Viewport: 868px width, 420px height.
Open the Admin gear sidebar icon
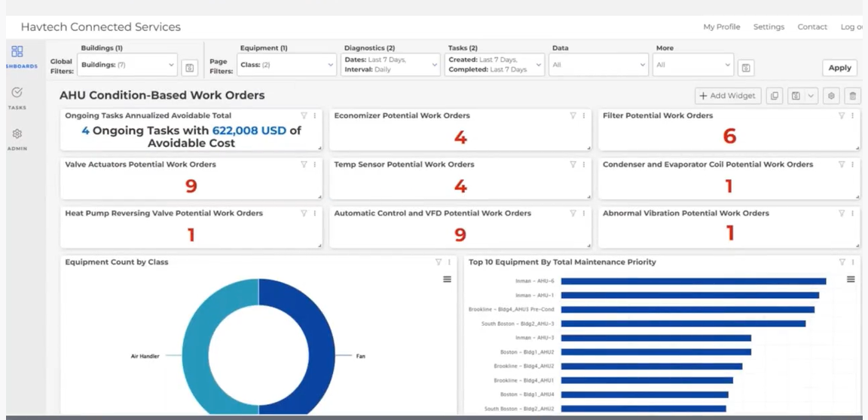[x=17, y=134]
